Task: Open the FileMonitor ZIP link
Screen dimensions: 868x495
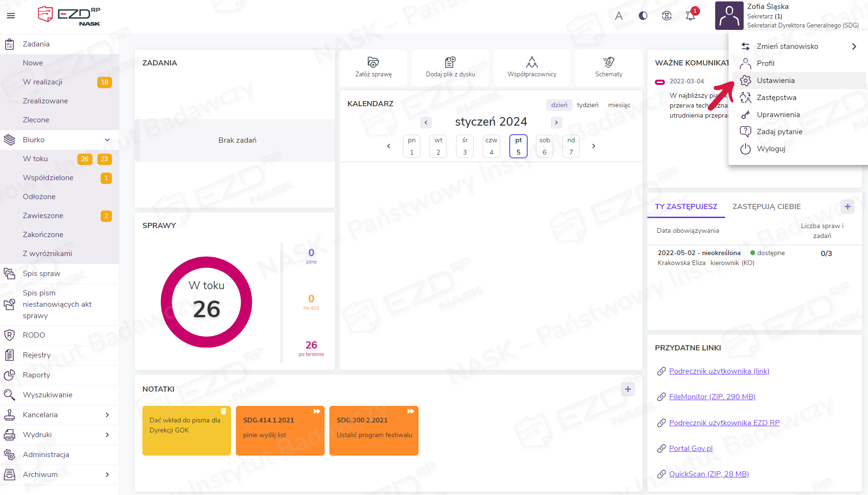Action: point(712,397)
